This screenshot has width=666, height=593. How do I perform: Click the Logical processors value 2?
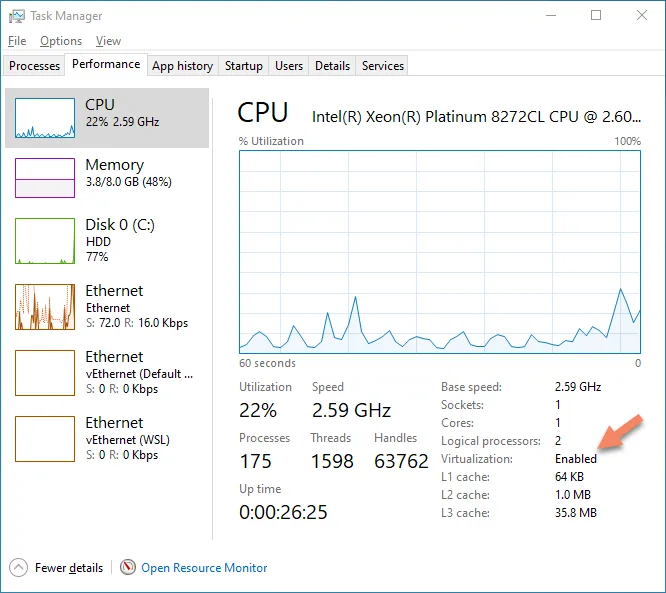coord(558,441)
